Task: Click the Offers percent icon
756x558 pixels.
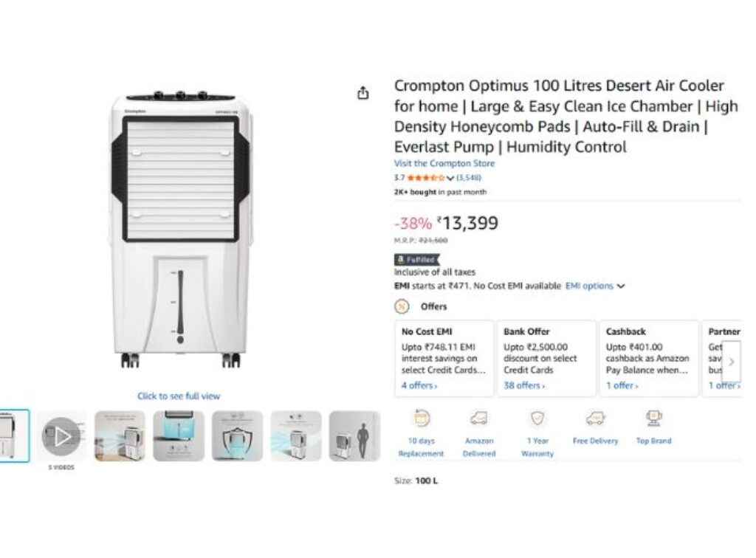Action: click(402, 306)
